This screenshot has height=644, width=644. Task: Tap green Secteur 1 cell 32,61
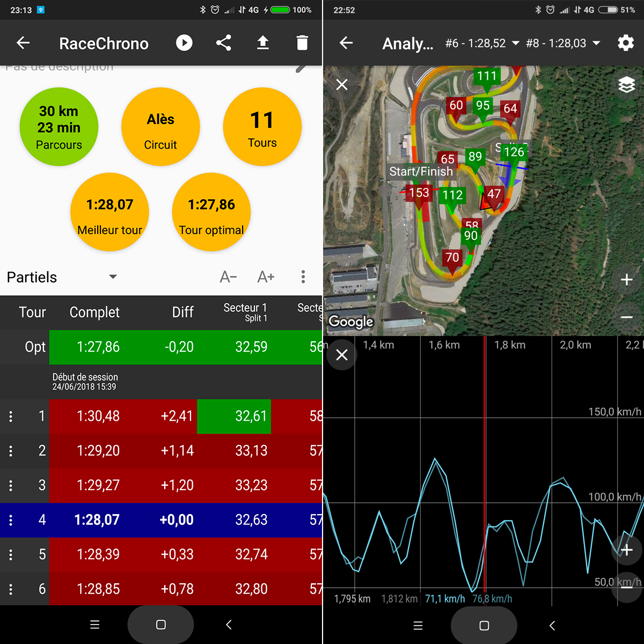[x=234, y=416]
